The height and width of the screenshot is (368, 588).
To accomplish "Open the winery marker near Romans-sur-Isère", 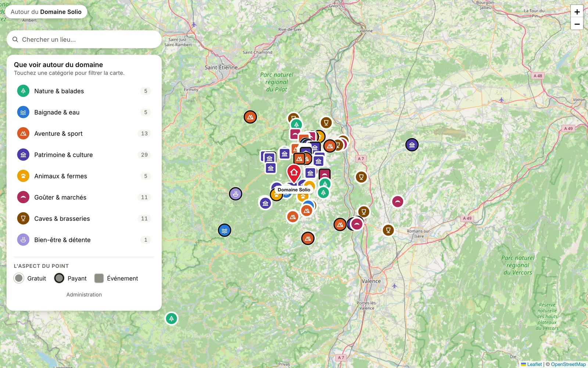I will coord(388,230).
